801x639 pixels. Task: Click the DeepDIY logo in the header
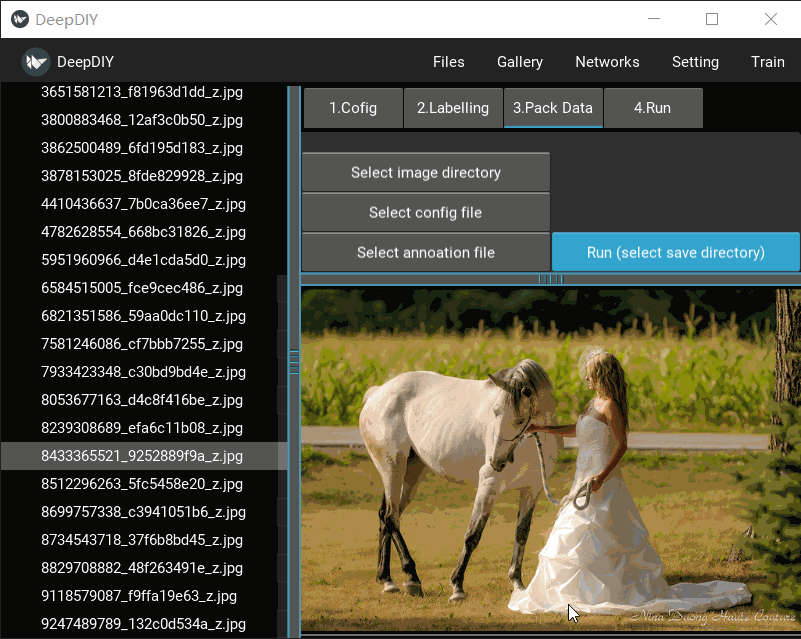pyautogui.click(x=35, y=62)
